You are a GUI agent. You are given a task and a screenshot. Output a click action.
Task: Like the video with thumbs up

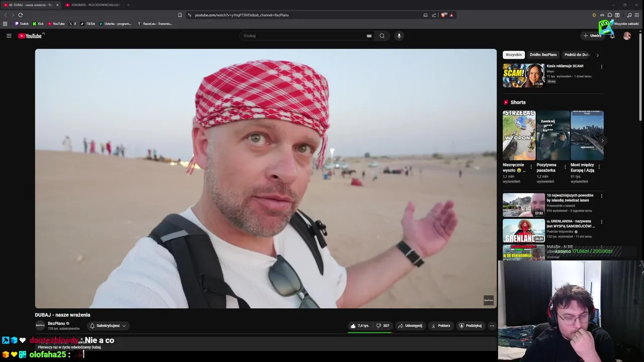[360, 326]
